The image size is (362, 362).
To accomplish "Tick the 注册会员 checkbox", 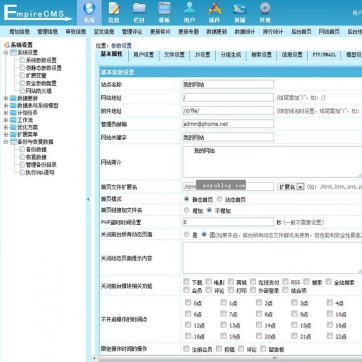I will pos(186,349).
